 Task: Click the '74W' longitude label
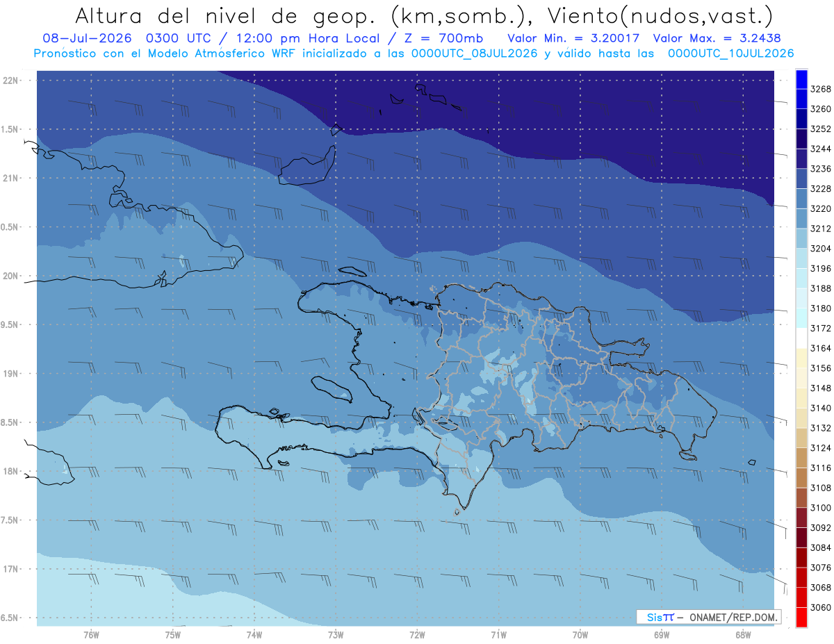[254, 634]
